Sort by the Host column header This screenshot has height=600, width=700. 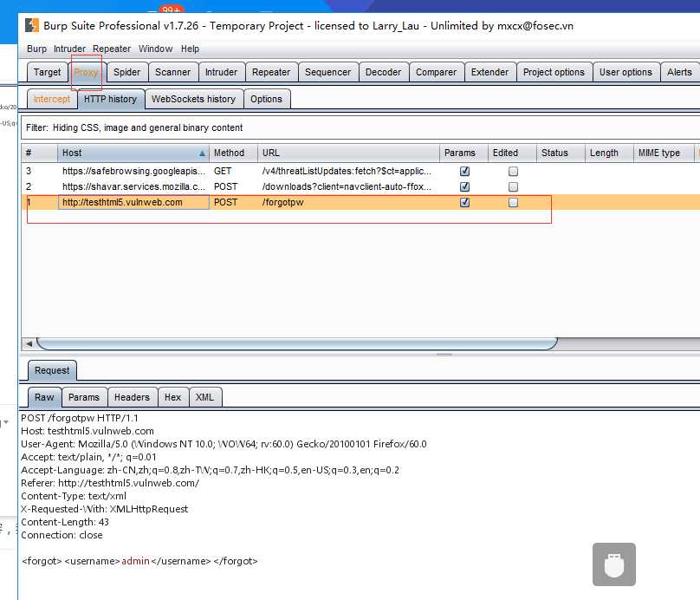pos(133,153)
